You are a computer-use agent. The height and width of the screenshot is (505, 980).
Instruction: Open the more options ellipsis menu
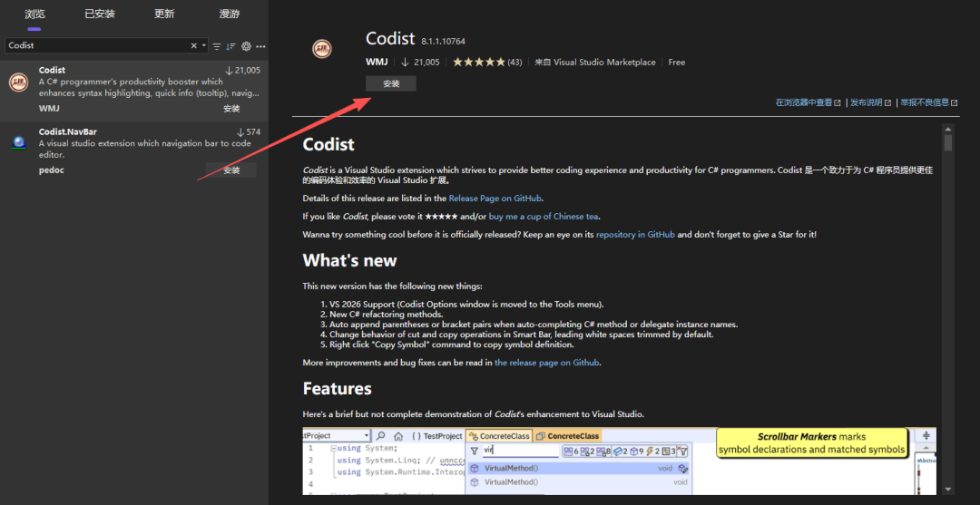[x=260, y=45]
